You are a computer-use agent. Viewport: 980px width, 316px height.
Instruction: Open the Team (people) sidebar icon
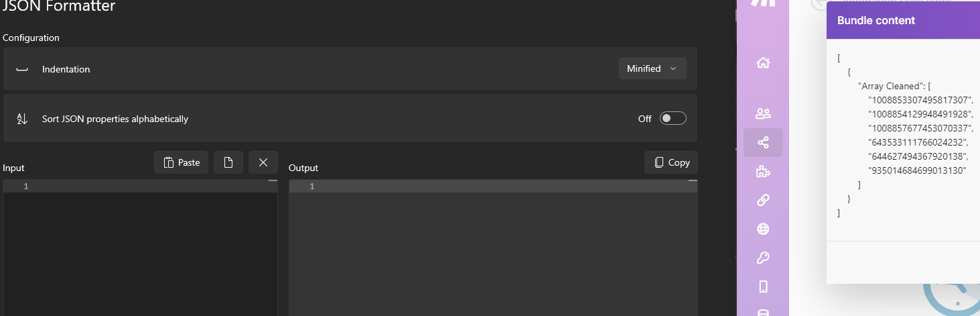[x=762, y=113]
